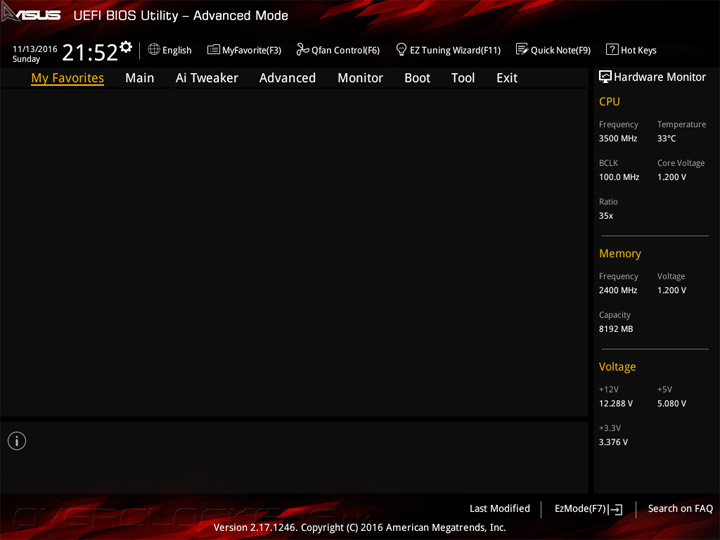Viewport: 720px width, 540px height.
Task: Open the Boot tab
Action: [417, 78]
